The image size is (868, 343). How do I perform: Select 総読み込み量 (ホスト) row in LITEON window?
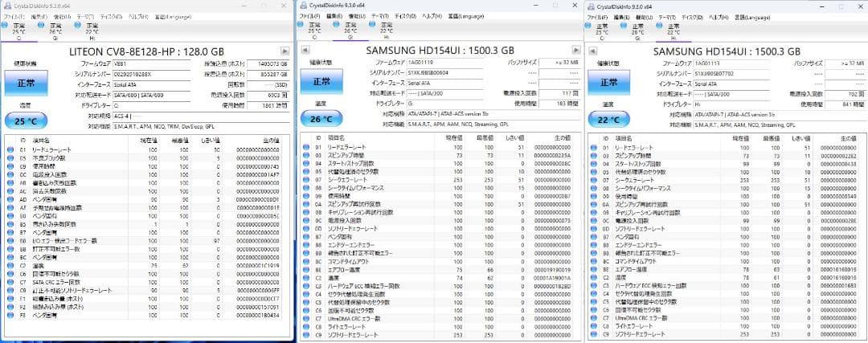tap(145, 307)
